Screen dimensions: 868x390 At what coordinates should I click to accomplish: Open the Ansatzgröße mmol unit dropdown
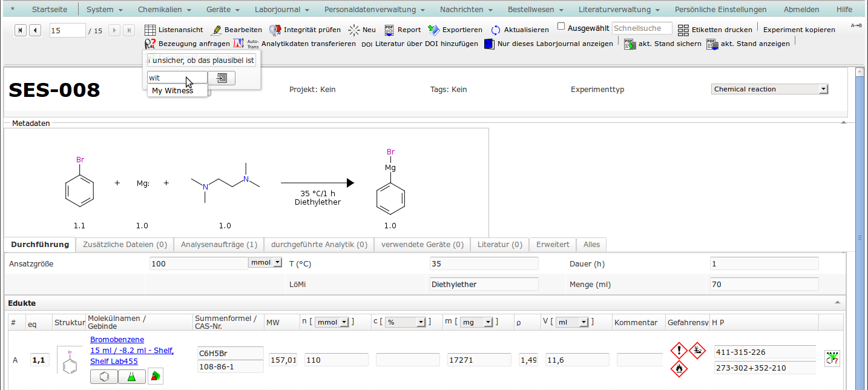pos(265,263)
